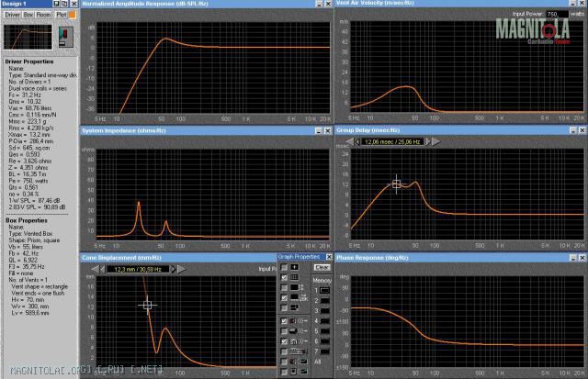Click the Fs = 31,2 Hz driver value
Screen dimensions: 588x379
pos(25,95)
